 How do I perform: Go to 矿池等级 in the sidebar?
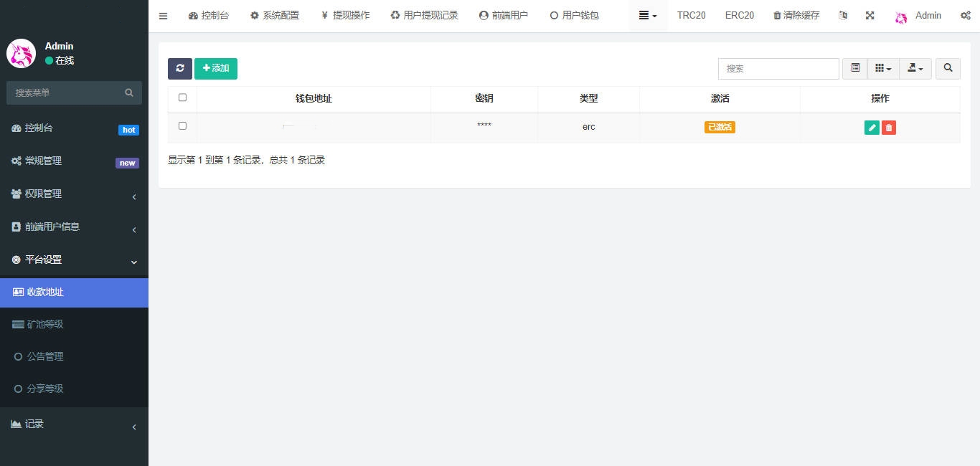tap(45, 324)
